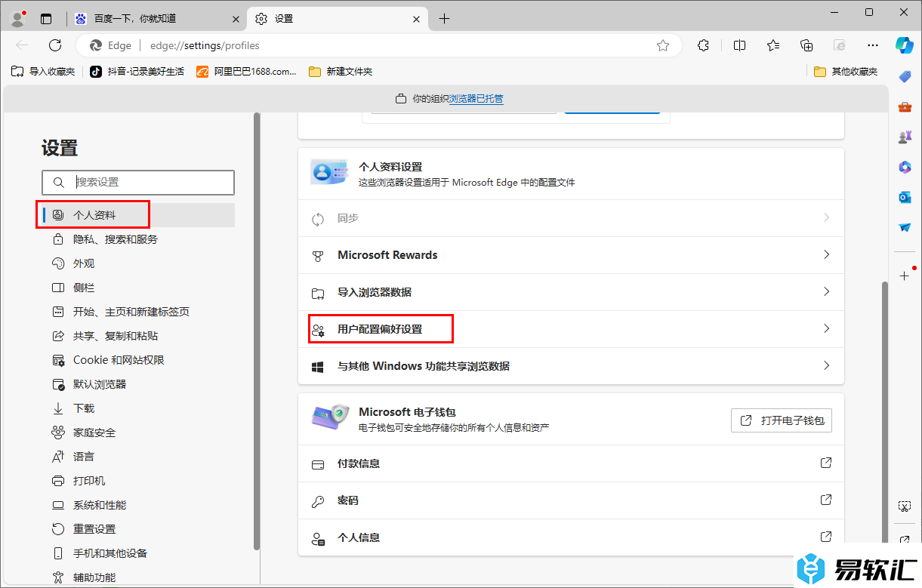Open 付款信息 external link icon
The width and height of the screenshot is (922, 588).
pos(826,463)
